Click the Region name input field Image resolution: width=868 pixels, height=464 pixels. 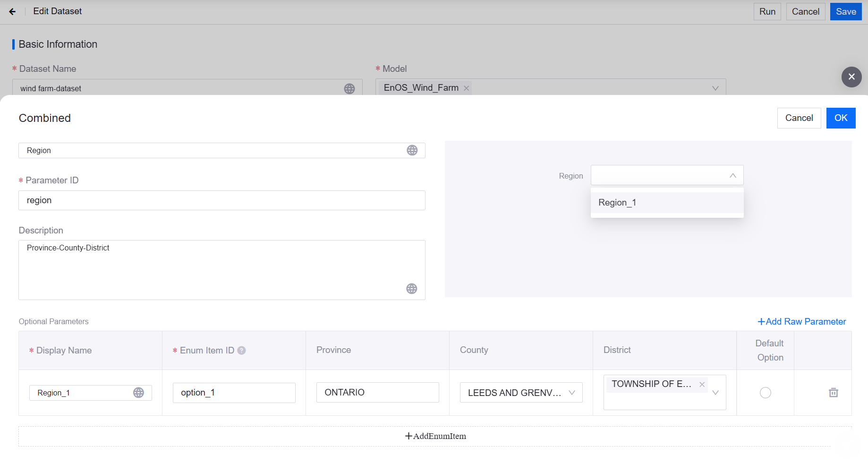pyautogui.click(x=222, y=150)
